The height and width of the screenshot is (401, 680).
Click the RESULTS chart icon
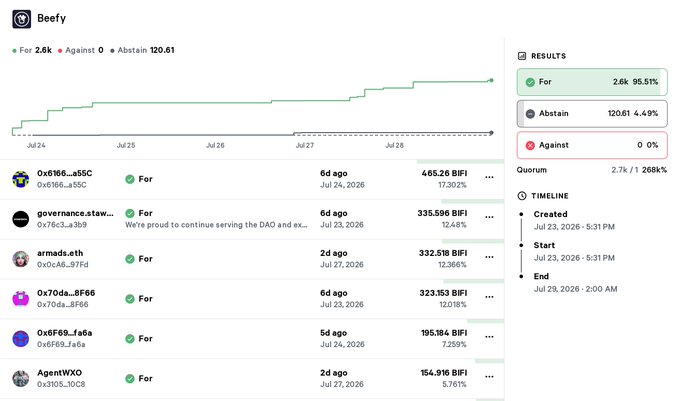click(522, 56)
